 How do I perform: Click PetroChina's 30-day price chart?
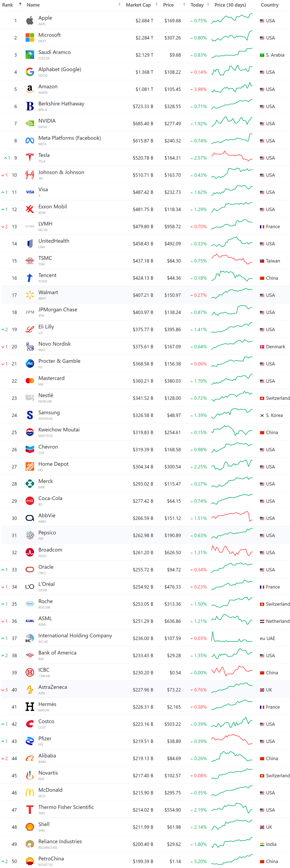click(232, 859)
